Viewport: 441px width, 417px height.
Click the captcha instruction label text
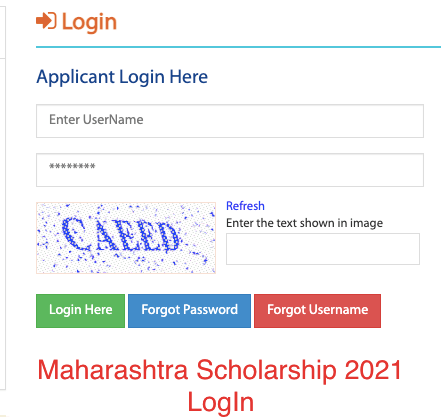[304, 223]
